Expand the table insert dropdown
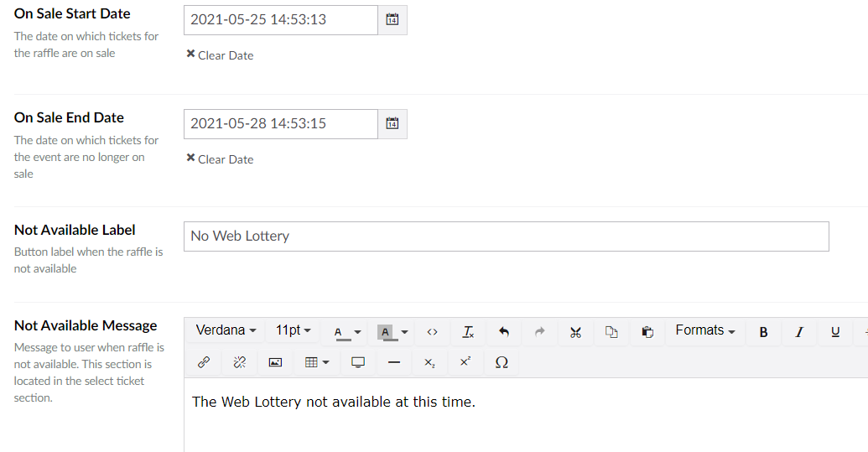The image size is (868, 452). coord(316,362)
